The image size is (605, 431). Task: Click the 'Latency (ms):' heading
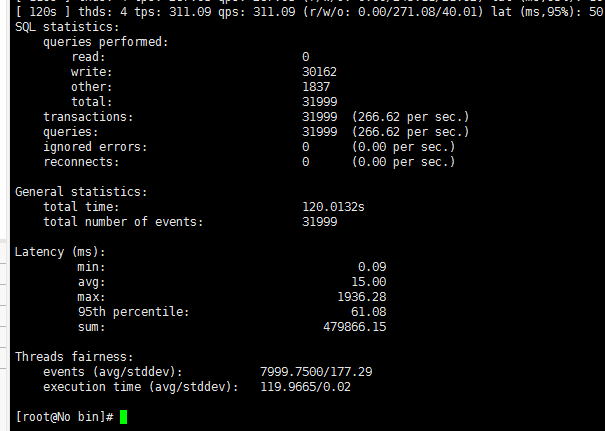(60, 252)
